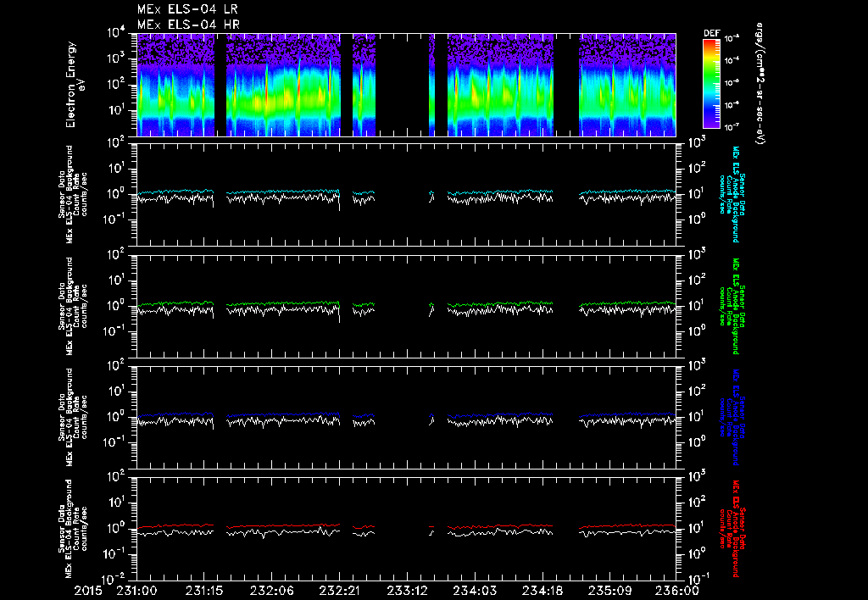The image size is (868, 600).
Task: Click the cyan Sensor Data legend text
Action: [732, 194]
